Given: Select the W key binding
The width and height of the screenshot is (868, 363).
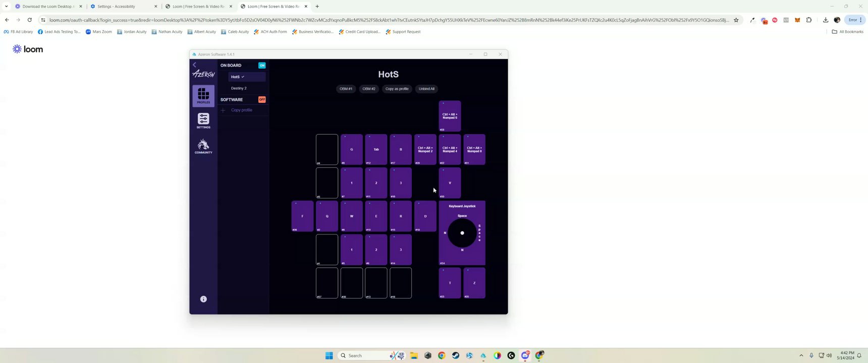Looking at the screenshot, I should 352,216.
